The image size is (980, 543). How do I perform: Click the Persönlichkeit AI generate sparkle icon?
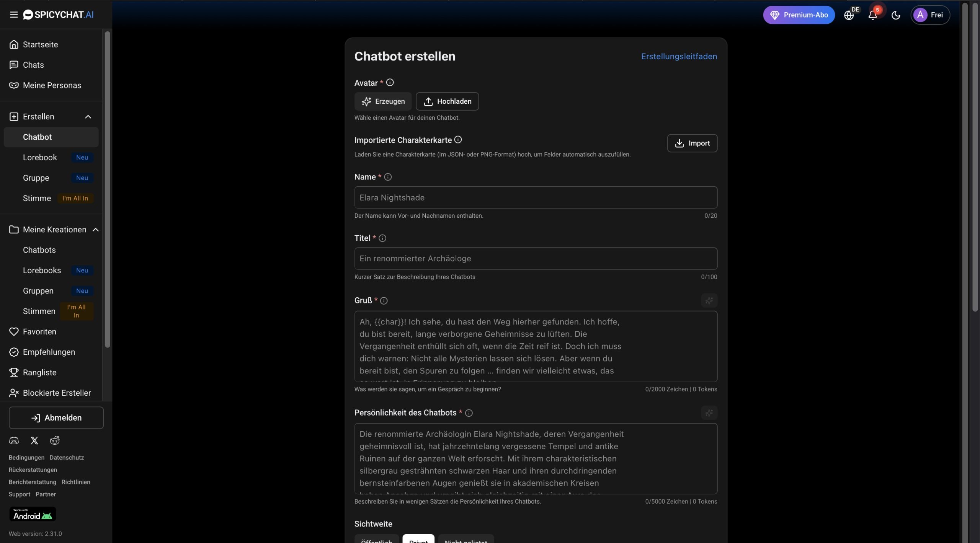709,413
